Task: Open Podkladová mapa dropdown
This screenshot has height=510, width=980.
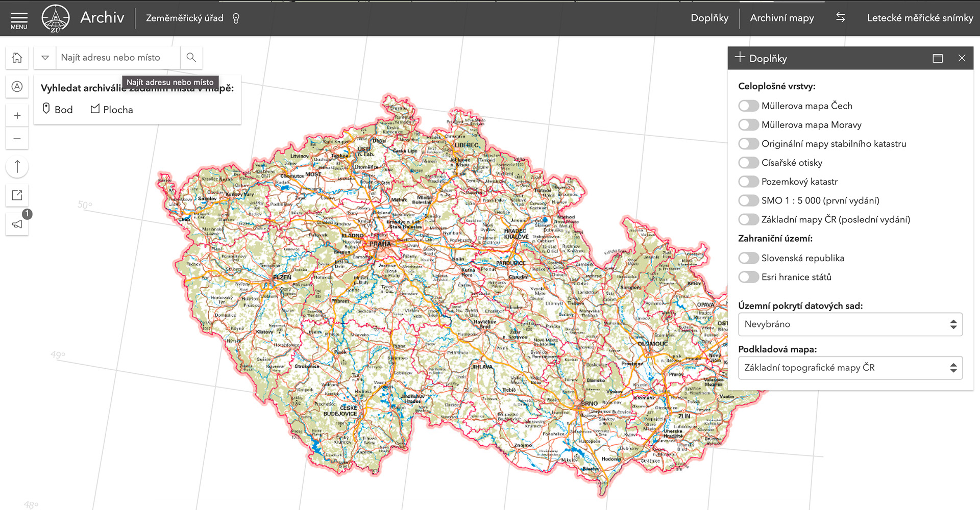Action: [850, 368]
